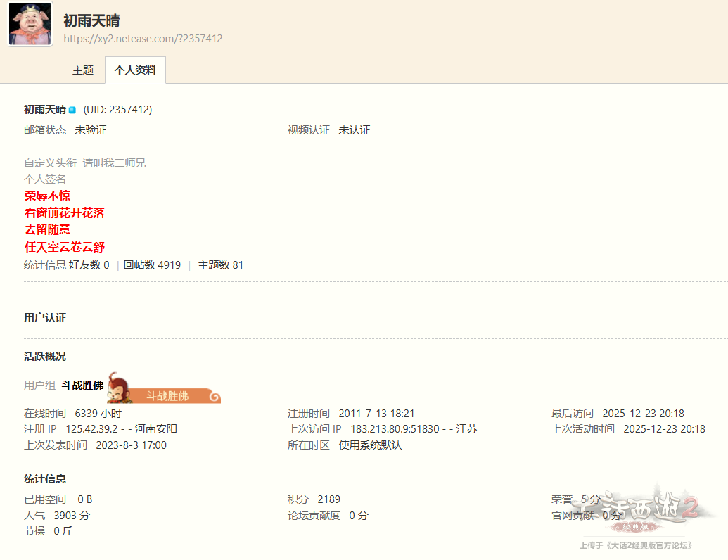Click the blue online status icon
The image size is (728, 560).
pyautogui.click(x=72, y=110)
